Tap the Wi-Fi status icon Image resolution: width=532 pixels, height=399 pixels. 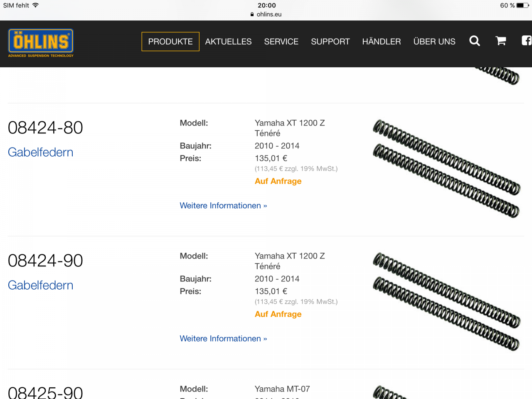click(36, 5)
